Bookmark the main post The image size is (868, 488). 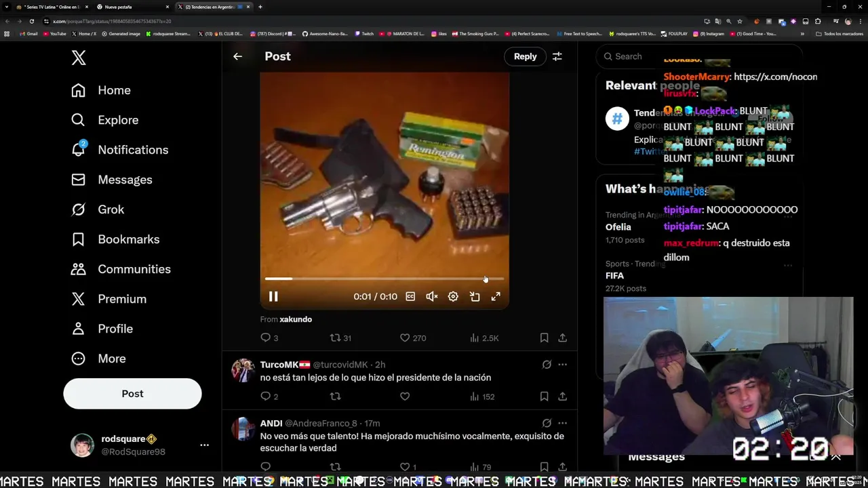[x=544, y=338]
